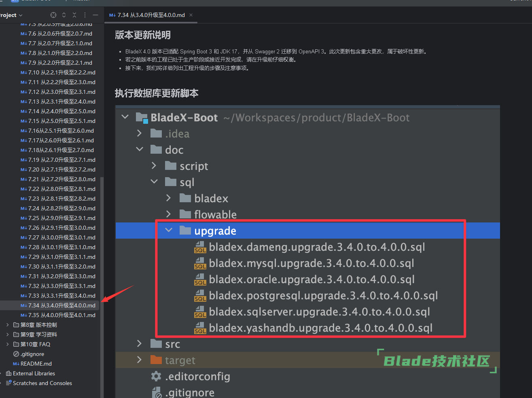Open 7.20 从2.7.1升级至2.7.2.md file
Screen dimensions: 532x398
point(62,169)
